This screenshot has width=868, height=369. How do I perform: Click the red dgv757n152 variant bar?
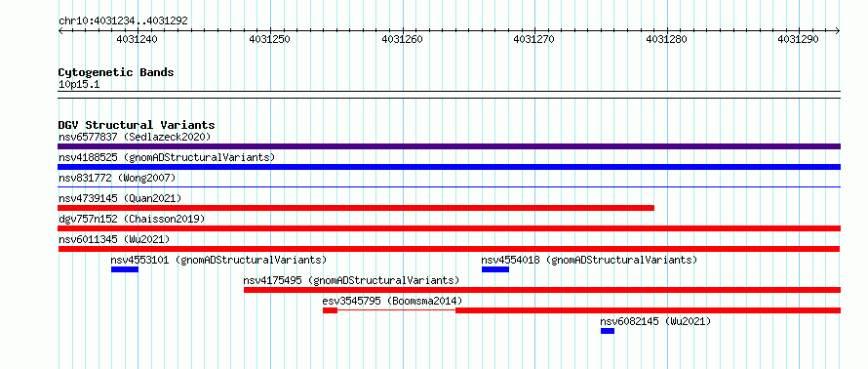pos(450,228)
